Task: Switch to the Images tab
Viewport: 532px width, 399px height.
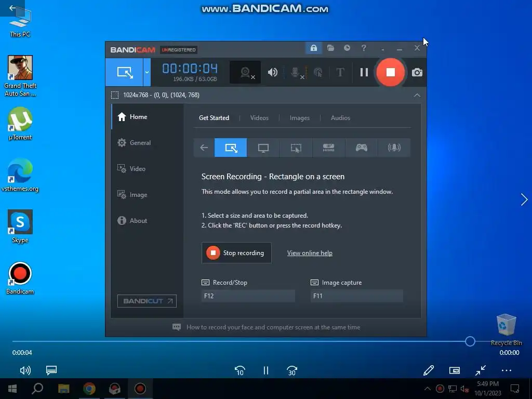Action: click(x=300, y=118)
